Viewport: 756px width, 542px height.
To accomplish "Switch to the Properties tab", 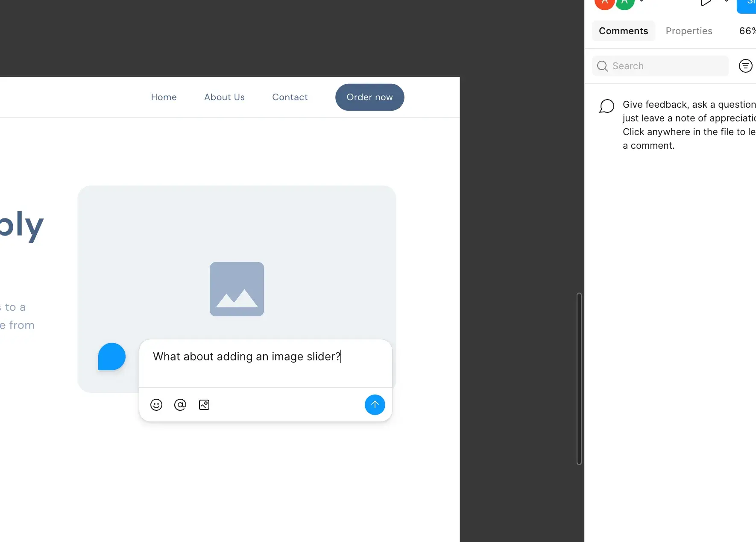I will click(x=689, y=31).
